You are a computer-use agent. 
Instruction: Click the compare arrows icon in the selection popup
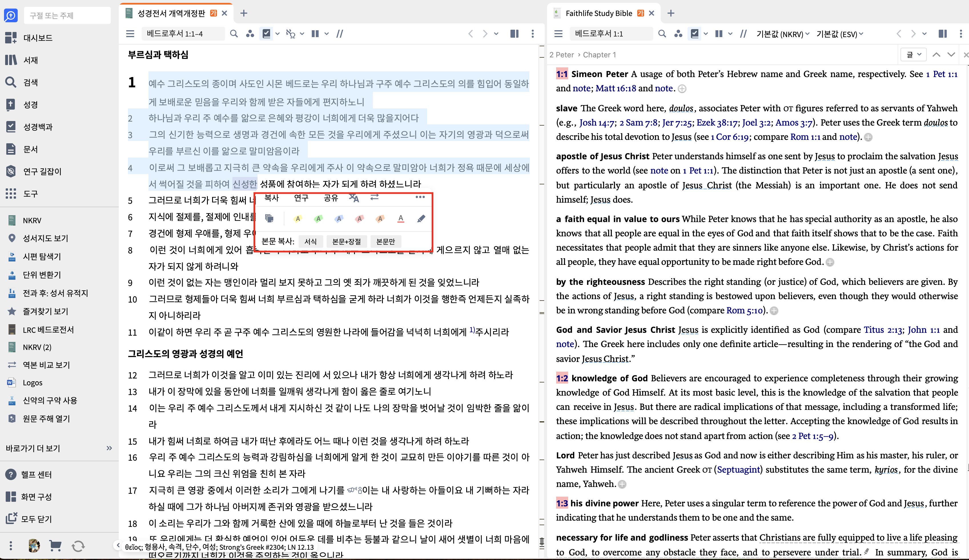tap(375, 197)
